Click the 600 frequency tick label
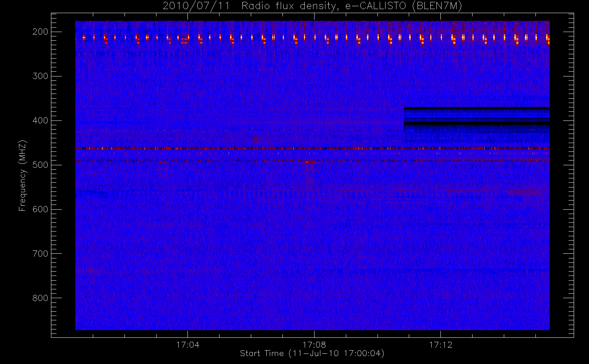 click(x=40, y=209)
